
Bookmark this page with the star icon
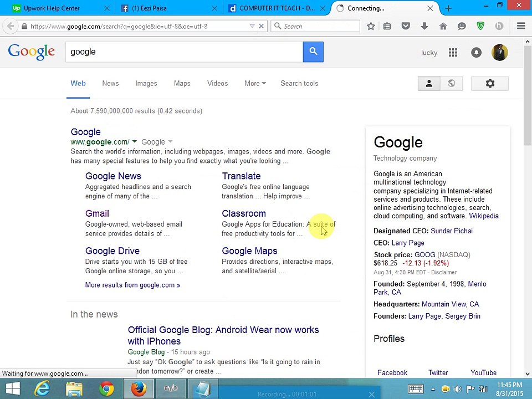[x=371, y=26]
